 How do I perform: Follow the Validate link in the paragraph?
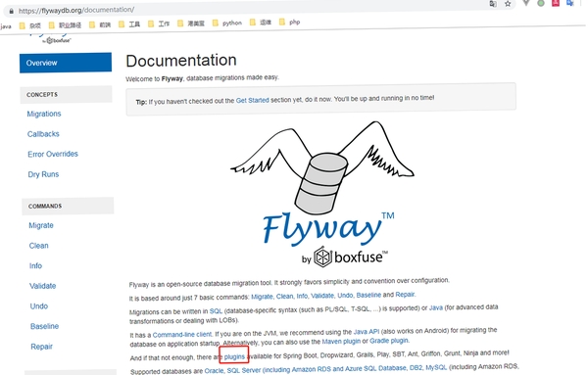(322, 296)
